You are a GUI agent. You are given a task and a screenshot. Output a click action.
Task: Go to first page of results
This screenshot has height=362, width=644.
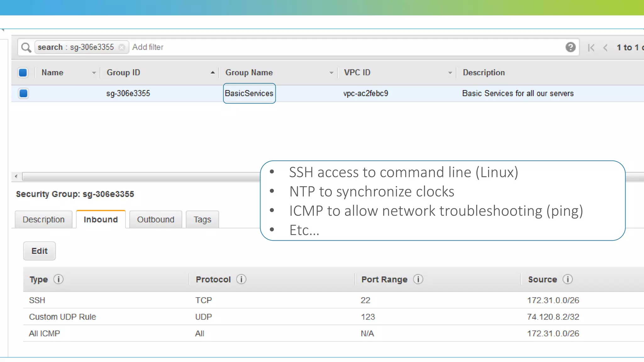coord(591,47)
